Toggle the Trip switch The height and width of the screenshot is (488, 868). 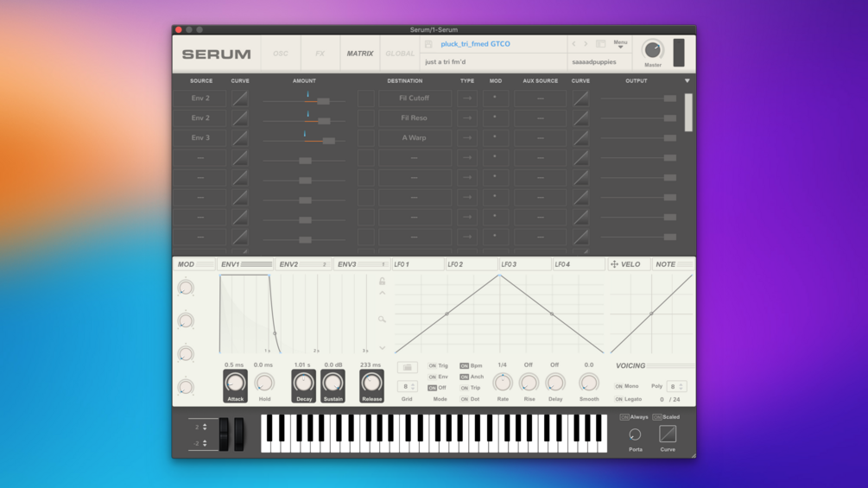(465, 388)
